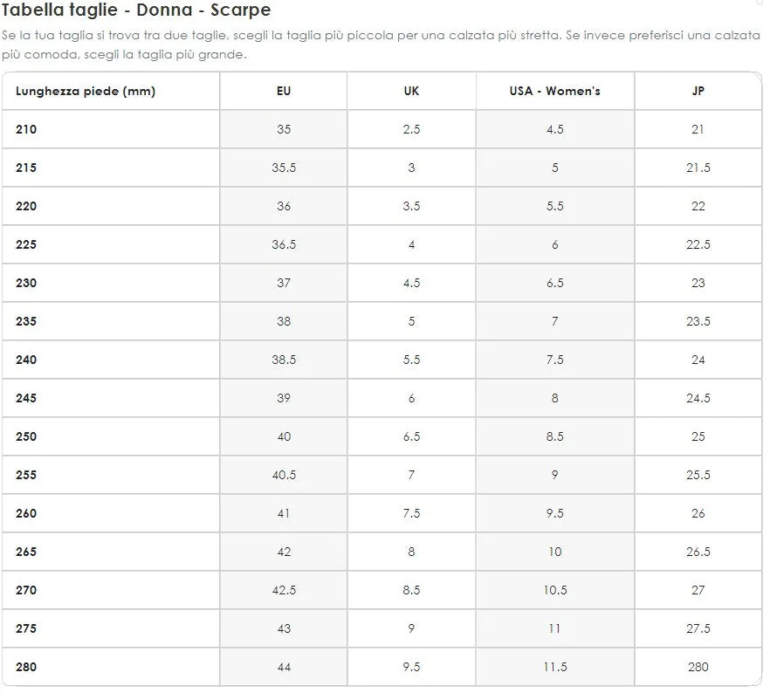Select the 210 foot length row label
The width and height of the screenshot is (777, 700).
[26, 129]
